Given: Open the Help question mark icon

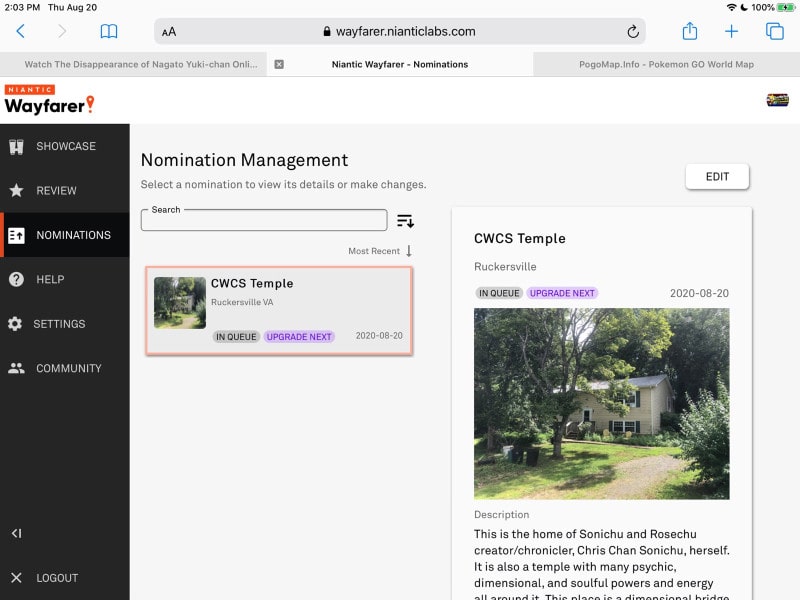Looking at the screenshot, I should pos(16,280).
